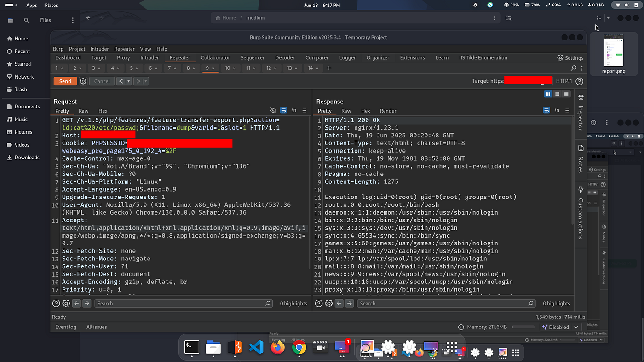
Task: Switch Request view to Raw tab
Action: [x=83, y=111]
